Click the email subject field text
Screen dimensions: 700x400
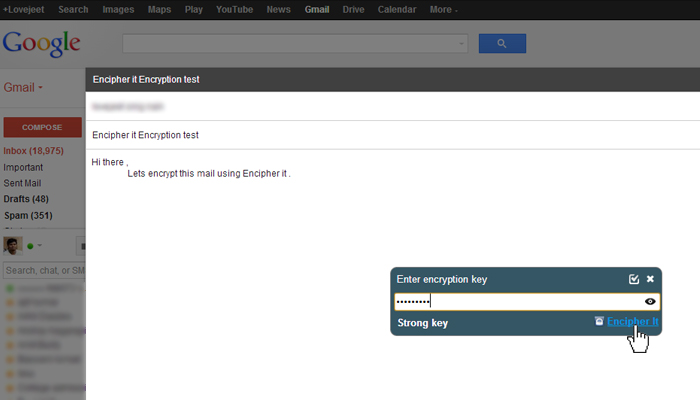(x=146, y=135)
